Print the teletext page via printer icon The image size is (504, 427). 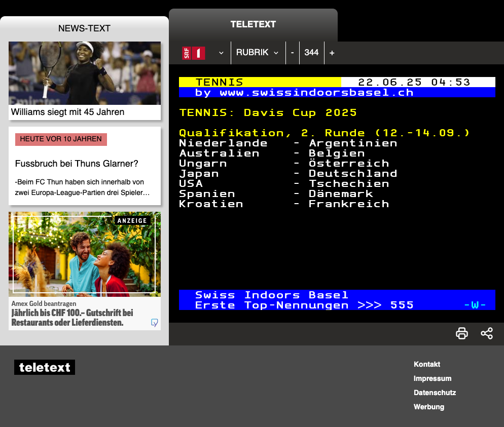462,333
